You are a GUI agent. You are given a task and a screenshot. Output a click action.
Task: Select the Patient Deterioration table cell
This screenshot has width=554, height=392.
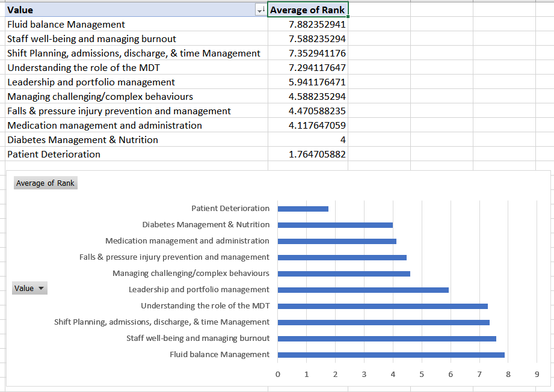[x=137, y=154]
